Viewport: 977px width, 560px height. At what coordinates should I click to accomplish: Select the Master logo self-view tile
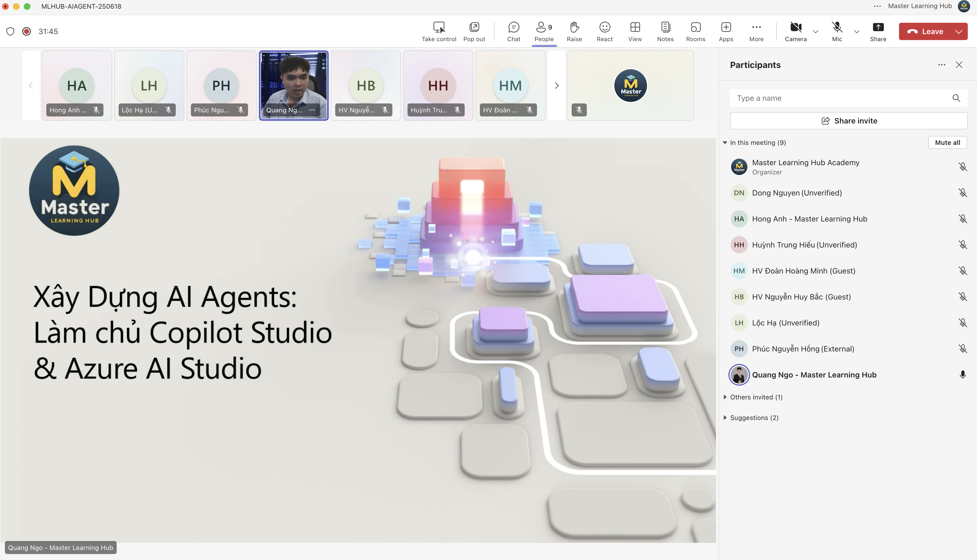coord(631,85)
